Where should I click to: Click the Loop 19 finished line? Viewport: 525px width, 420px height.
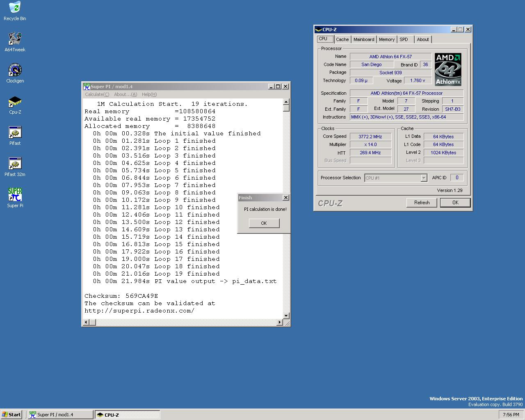[x=156, y=274]
